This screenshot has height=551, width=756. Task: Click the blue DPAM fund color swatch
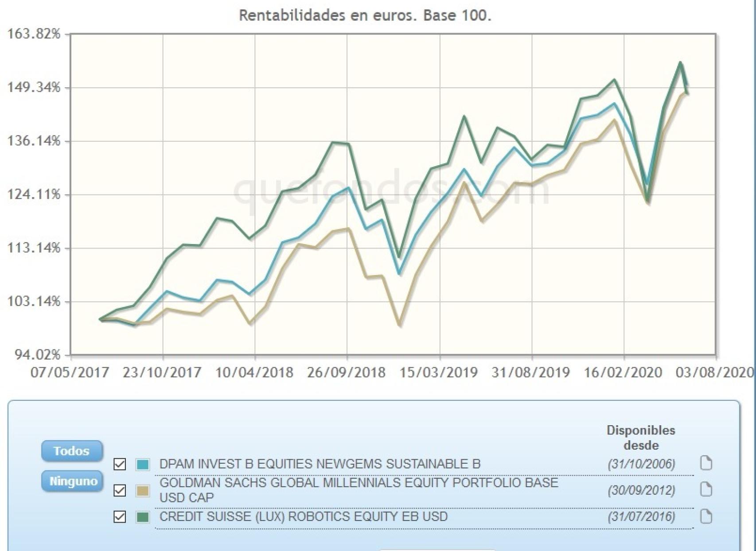143,464
